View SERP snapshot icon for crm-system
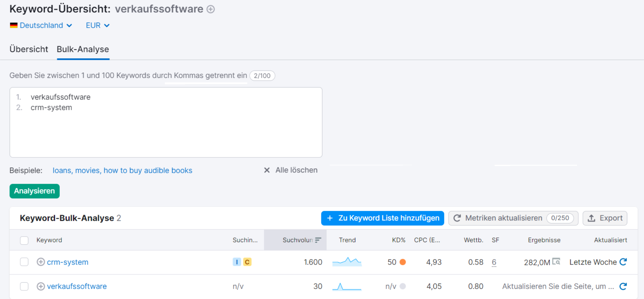Viewport: 644px width, 299px height. pos(556,261)
